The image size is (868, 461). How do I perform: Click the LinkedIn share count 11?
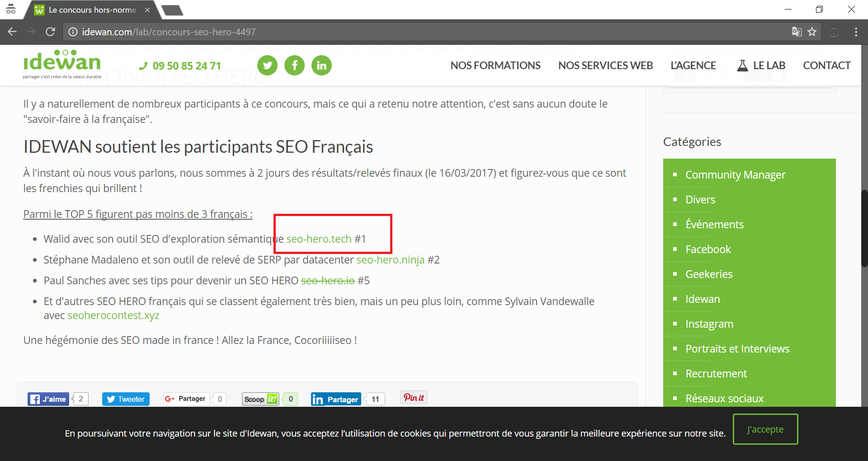coord(375,399)
